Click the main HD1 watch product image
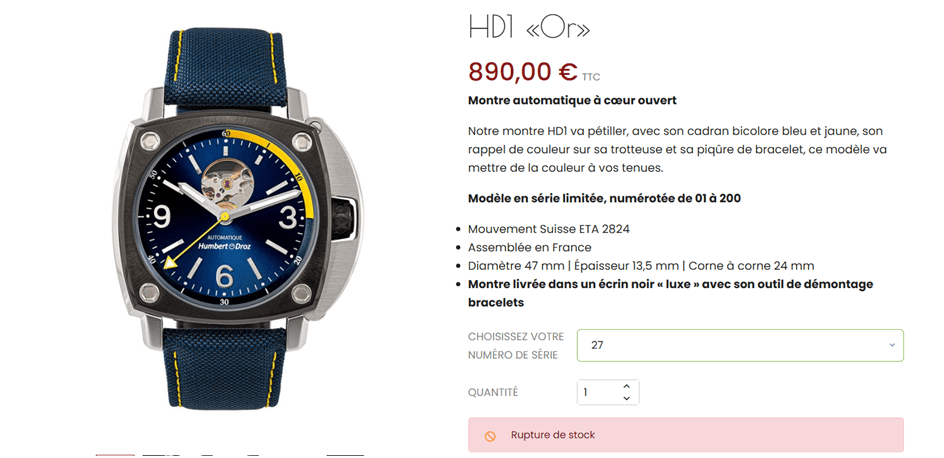 tap(238, 218)
